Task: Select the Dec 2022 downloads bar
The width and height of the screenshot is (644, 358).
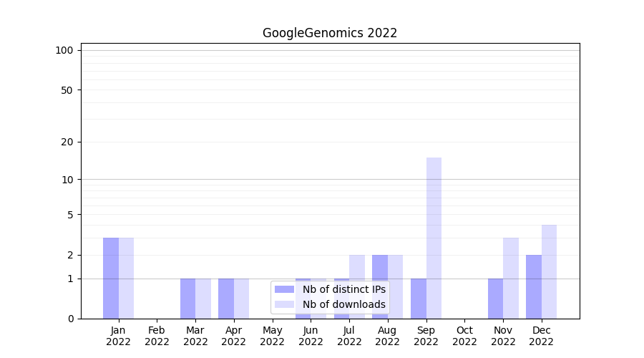Action: (x=549, y=271)
